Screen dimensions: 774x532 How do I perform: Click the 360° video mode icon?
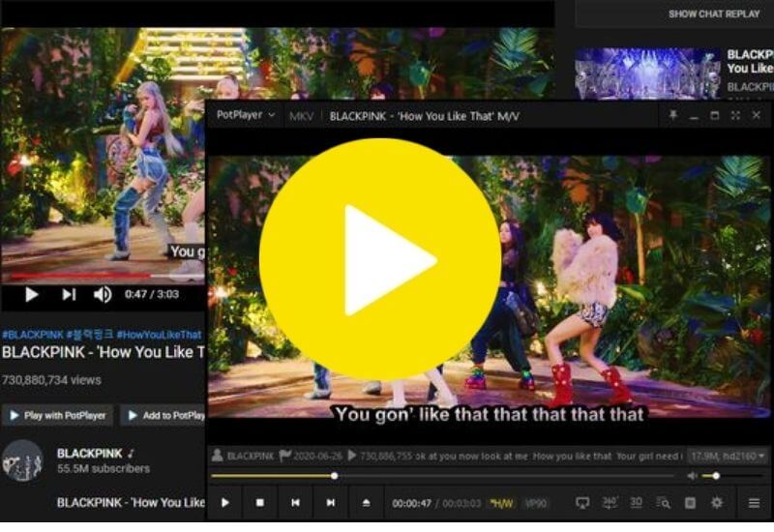pyautogui.click(x=610, y=503)
